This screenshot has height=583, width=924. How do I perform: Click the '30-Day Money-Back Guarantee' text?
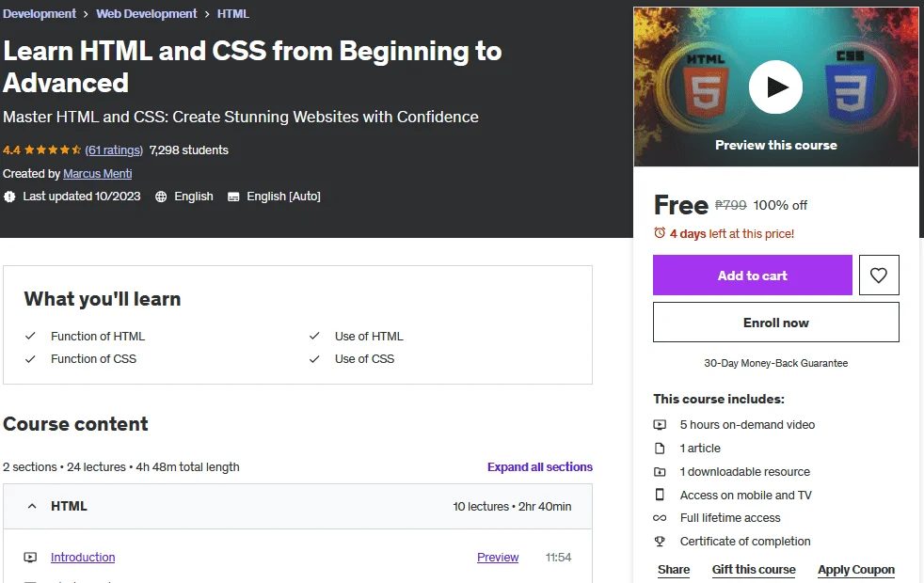coord(776,363)
